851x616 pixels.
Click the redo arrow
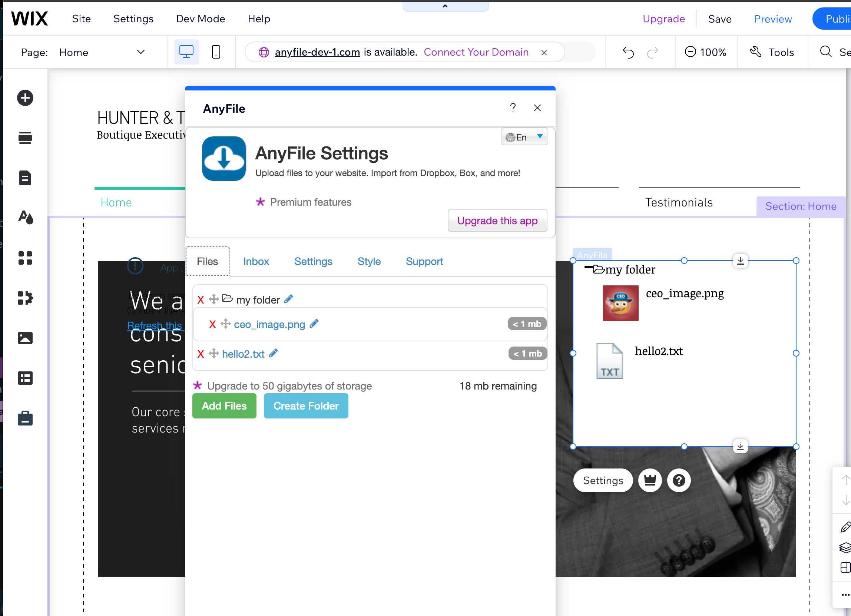(652, 52)
